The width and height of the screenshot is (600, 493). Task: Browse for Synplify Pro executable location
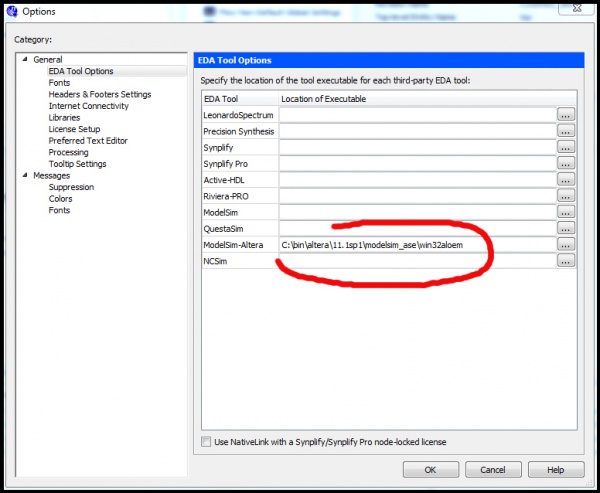pyautogui.click(x=566, y=164)
